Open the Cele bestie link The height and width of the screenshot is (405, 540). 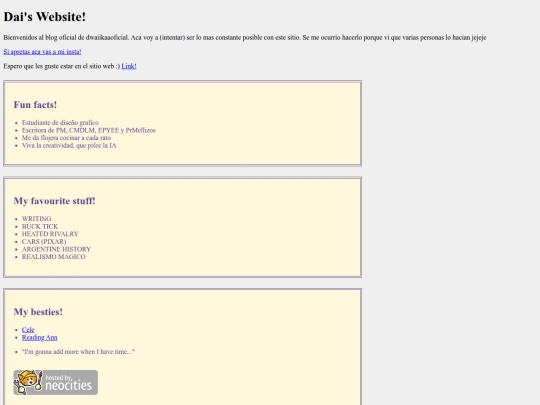28,330
